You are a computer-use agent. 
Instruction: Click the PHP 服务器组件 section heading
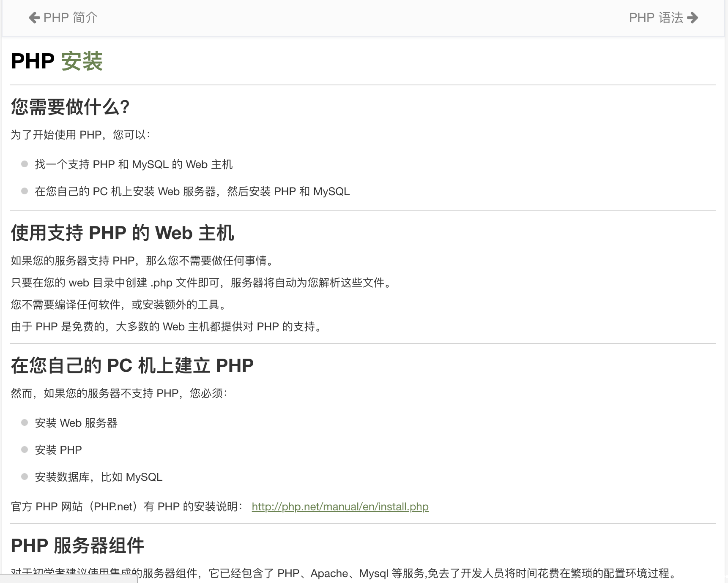point(77,545)
